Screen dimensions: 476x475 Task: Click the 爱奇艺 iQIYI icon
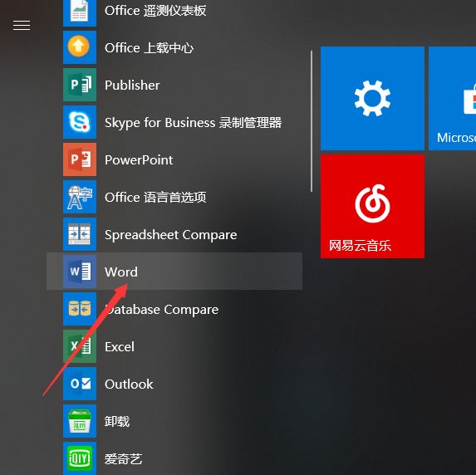(80, 458)
